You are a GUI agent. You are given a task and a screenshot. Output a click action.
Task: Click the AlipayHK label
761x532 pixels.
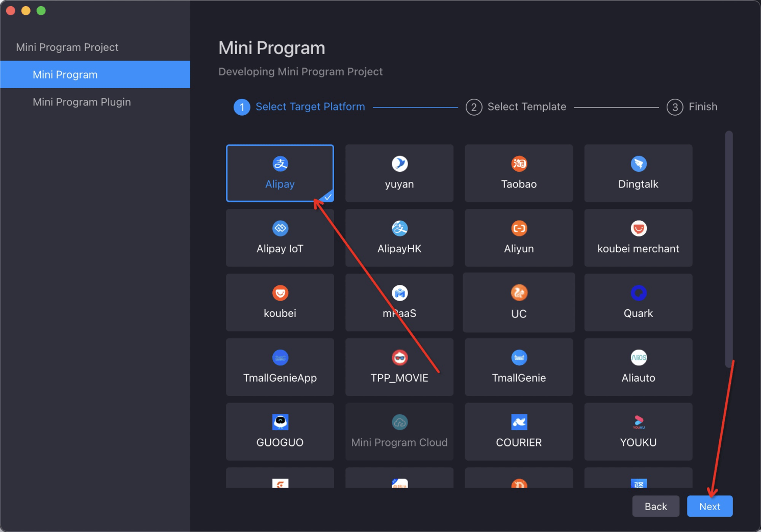(399, 249)
